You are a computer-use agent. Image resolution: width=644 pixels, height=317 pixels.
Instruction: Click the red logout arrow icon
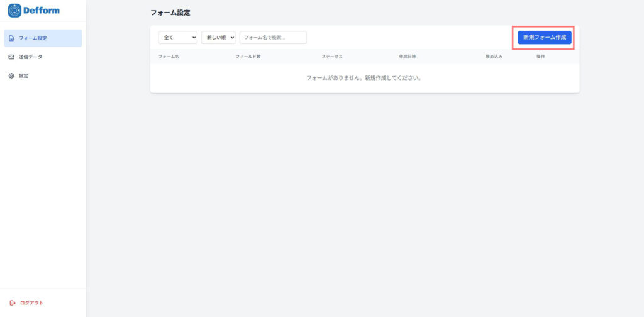[x=12, y=303]
